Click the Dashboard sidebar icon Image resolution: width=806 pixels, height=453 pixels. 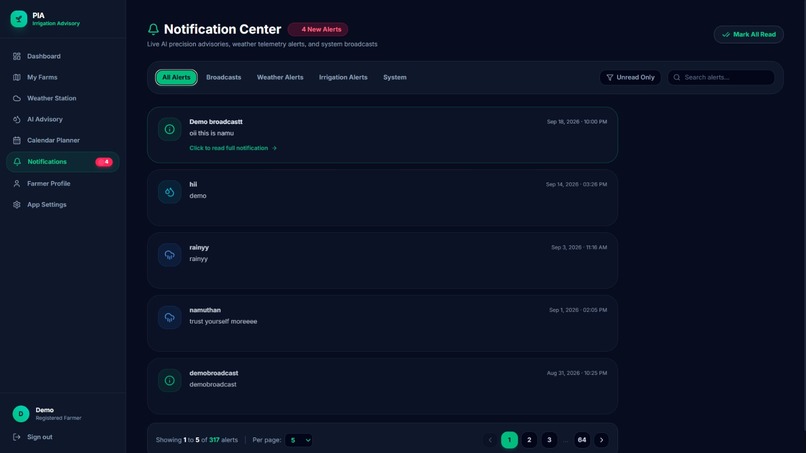(17, 56)
